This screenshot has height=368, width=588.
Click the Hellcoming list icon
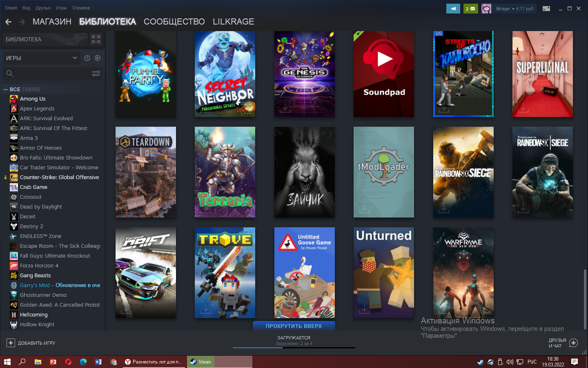[14, 314]
